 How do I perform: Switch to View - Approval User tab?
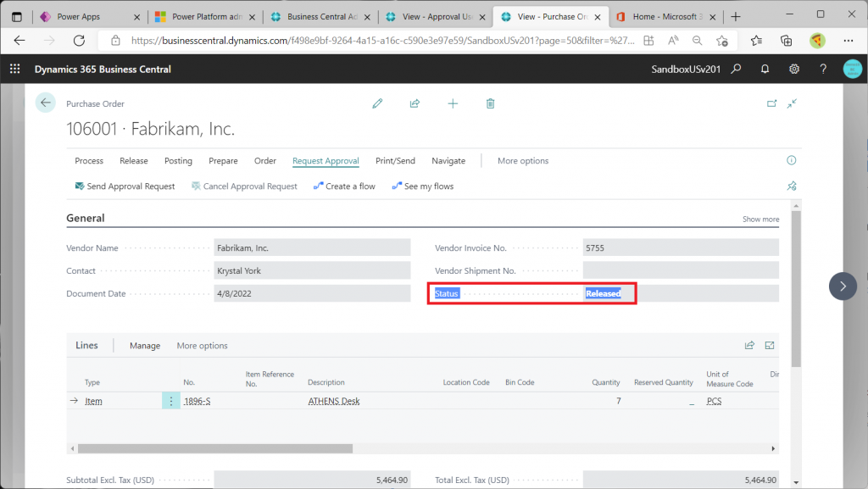click(x=436, y=17)
